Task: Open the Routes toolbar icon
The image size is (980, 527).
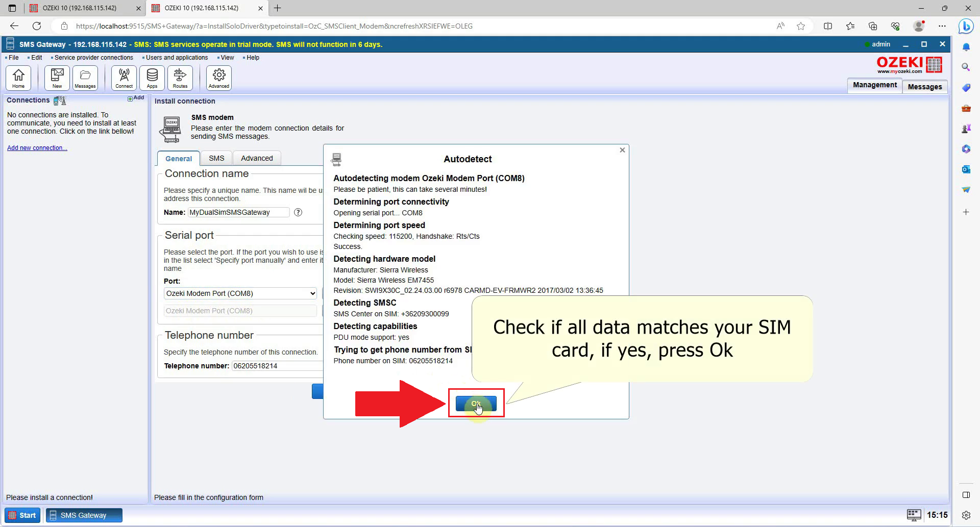Action: tap(180, 78)
